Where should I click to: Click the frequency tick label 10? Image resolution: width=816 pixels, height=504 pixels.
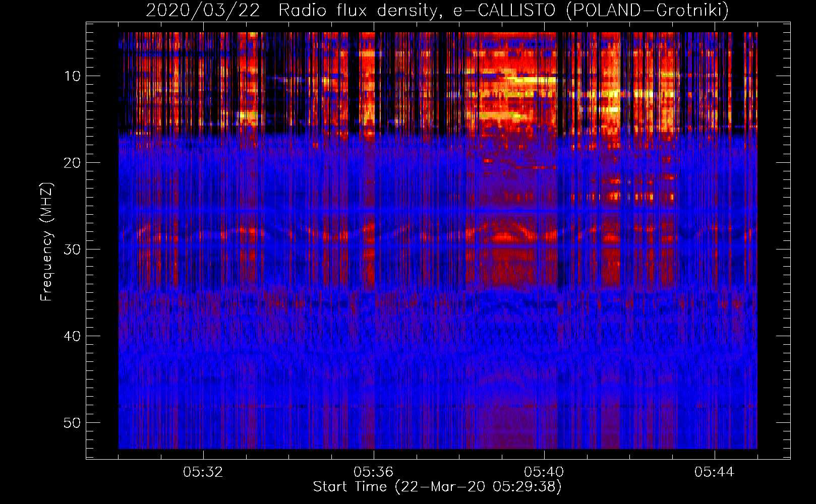(73, 76)
